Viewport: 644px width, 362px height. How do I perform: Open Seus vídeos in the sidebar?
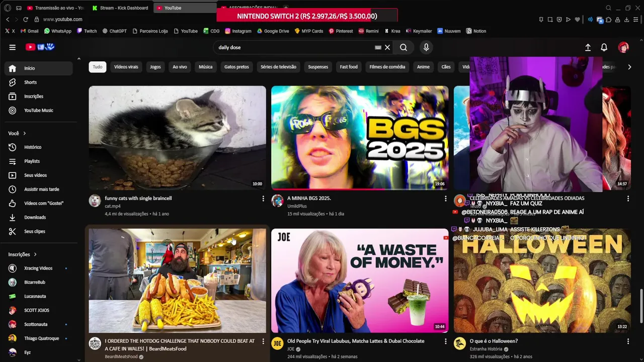pos(38,175)
